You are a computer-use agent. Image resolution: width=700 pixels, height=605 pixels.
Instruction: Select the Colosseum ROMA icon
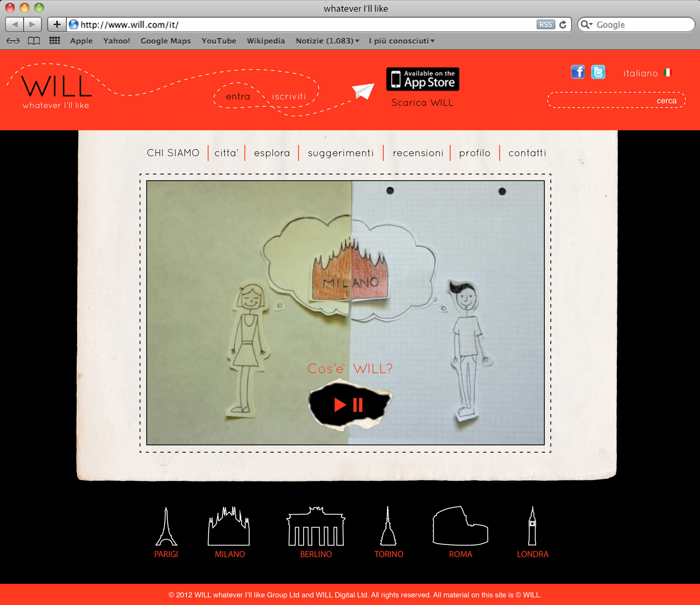tap(460, 526)
